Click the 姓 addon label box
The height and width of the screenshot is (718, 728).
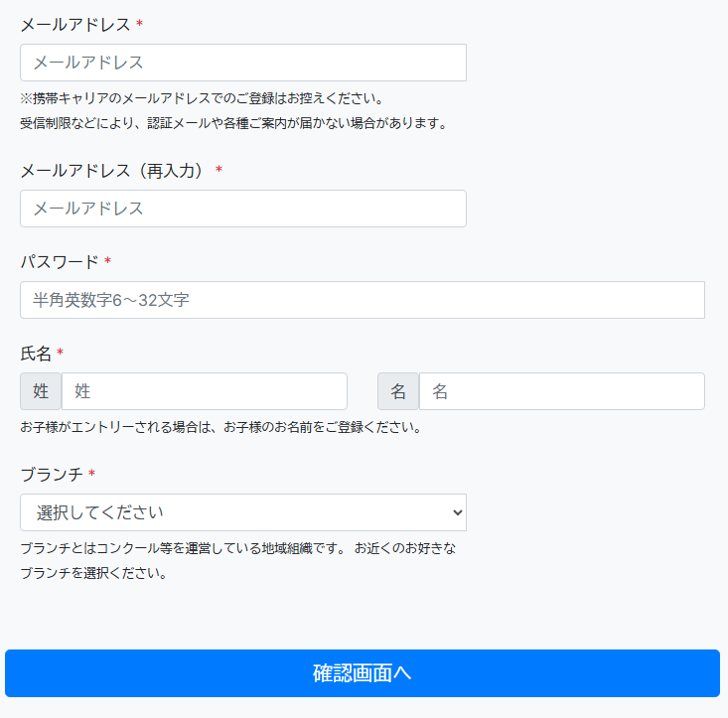click(x=41, y=391)
